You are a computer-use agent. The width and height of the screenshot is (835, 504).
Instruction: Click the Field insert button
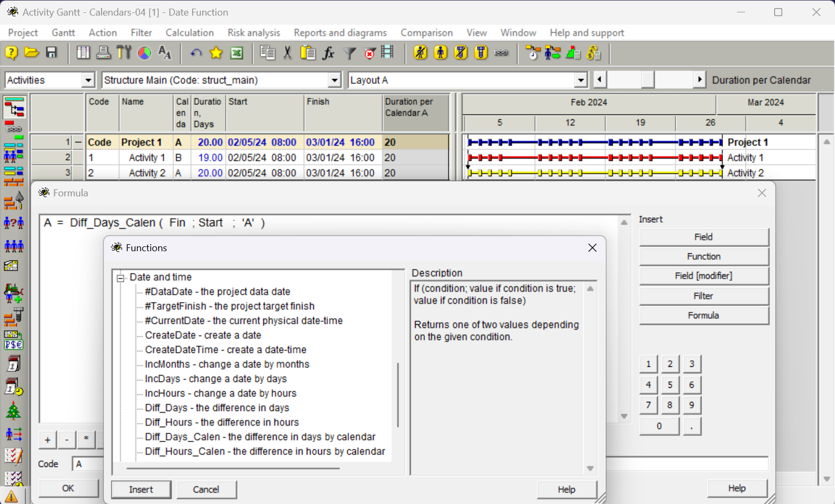click(x=704, y=237)
